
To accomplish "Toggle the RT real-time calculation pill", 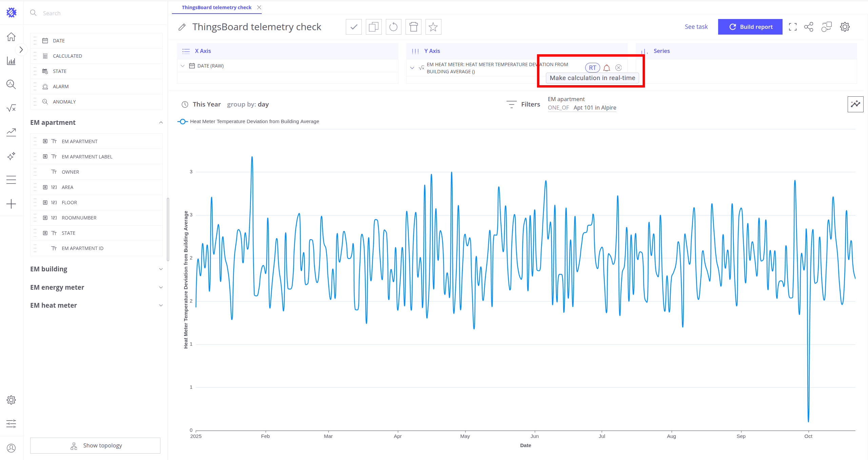I will (592, 68).
